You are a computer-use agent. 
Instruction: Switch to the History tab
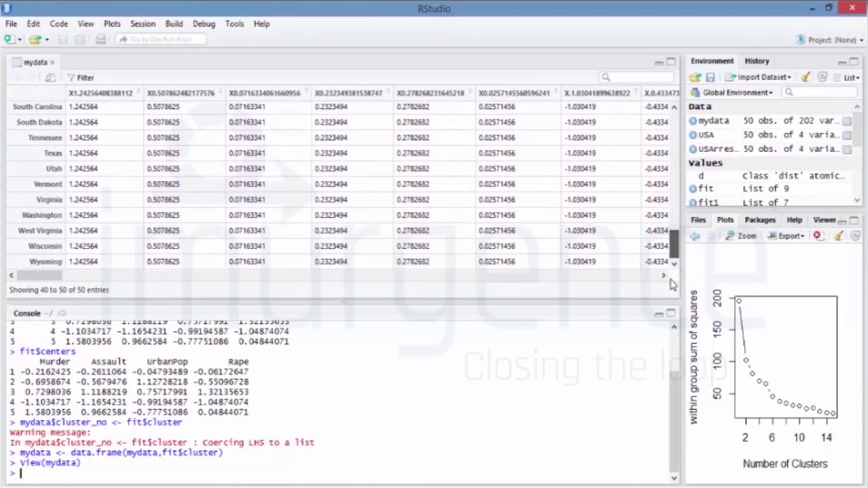point(757,61)
